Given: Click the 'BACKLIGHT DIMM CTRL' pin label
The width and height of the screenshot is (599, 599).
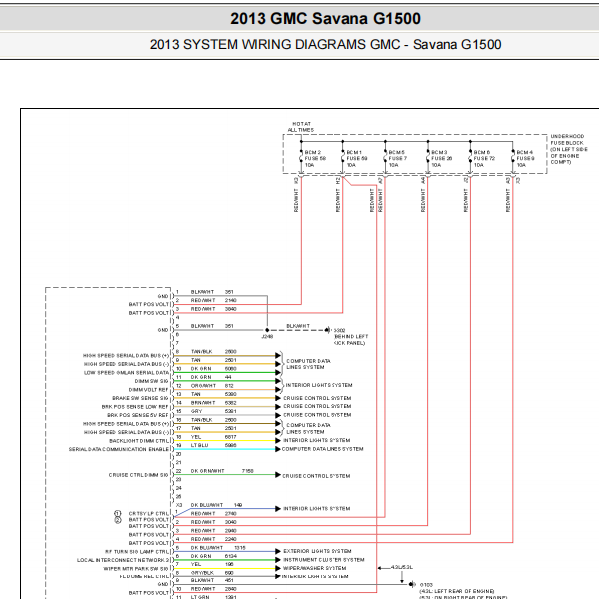Looking at the screenshot, I should tap(139, 441).
